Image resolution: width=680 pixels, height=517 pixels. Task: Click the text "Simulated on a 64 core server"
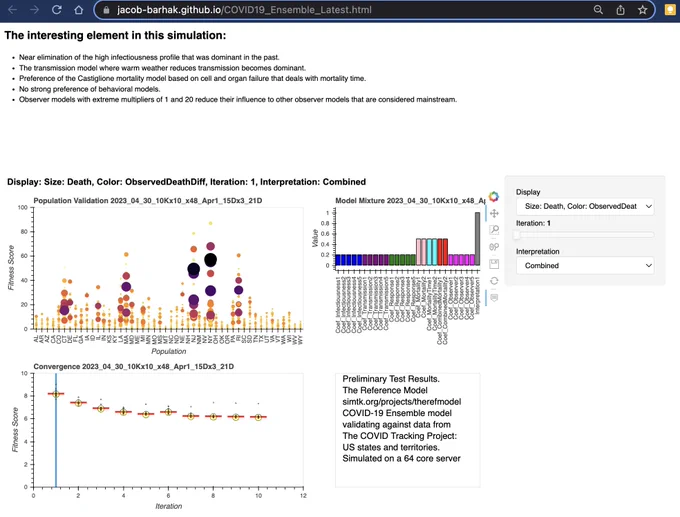pyautogui.click(x=402, y=458)
